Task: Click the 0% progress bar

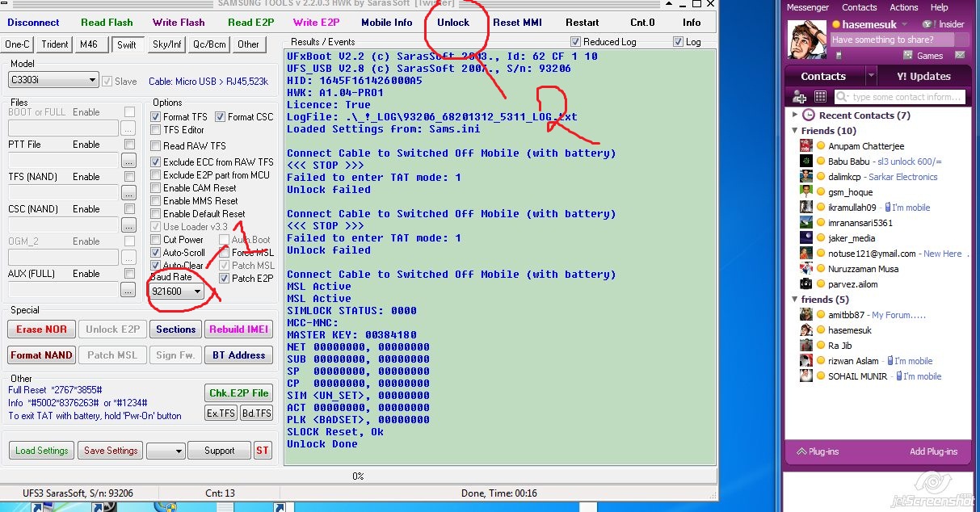Action: pyautogui.click(x=358, y=476)
